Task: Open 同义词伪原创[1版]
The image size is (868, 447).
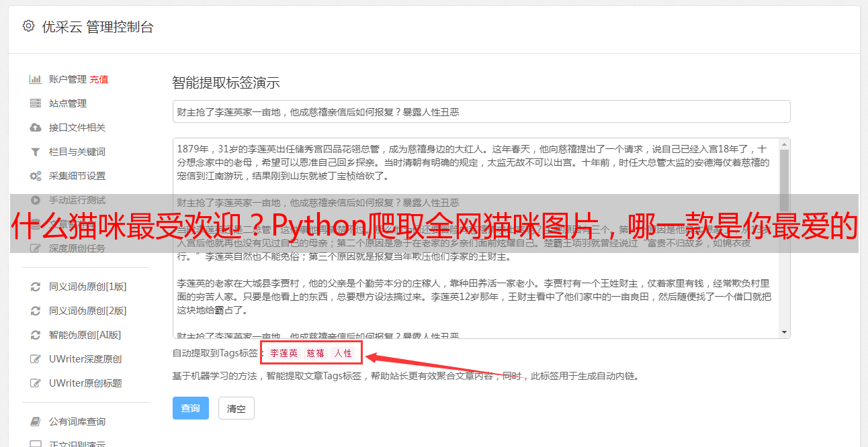Action: (88, 287)
